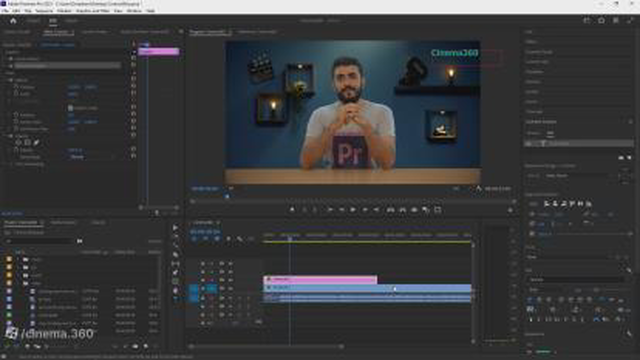Create 4-point polygon mask under Opacity
Image resolution: width=640 pixels, height=360 pixels.
pos(27,142)
